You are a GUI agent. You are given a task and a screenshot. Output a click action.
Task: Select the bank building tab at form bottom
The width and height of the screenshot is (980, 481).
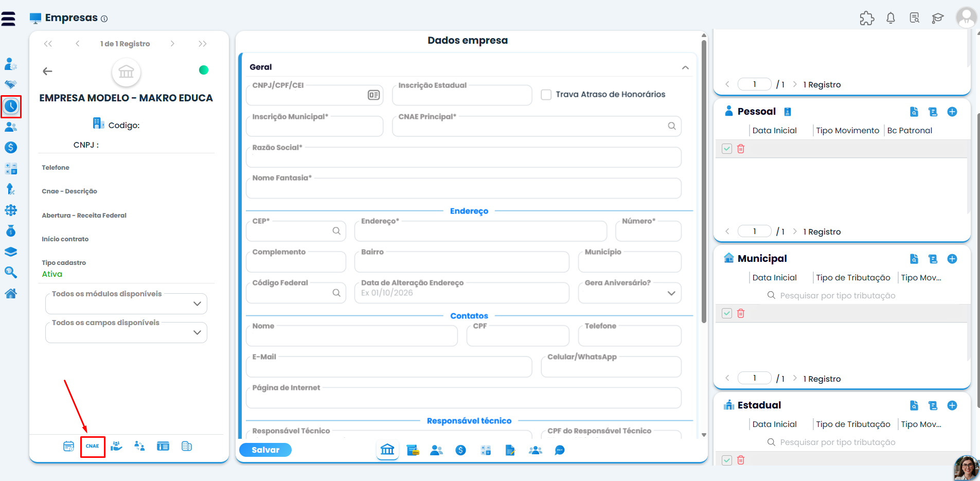coord(387,450)
